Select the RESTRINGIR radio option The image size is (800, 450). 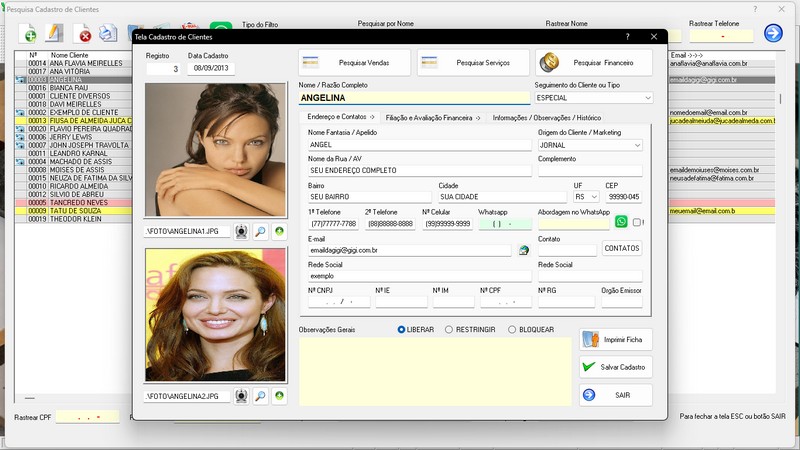[449, 329]
